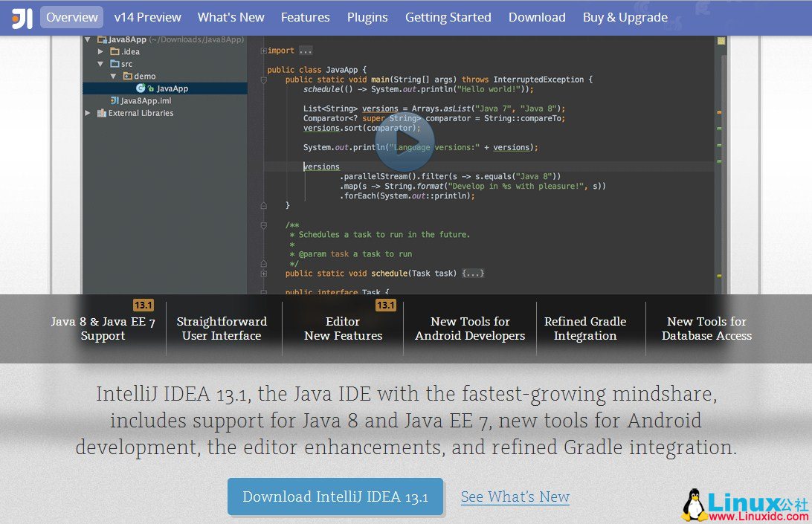Open the Features page
Viewport: 812px width, 524px height.
coord(305,16)
